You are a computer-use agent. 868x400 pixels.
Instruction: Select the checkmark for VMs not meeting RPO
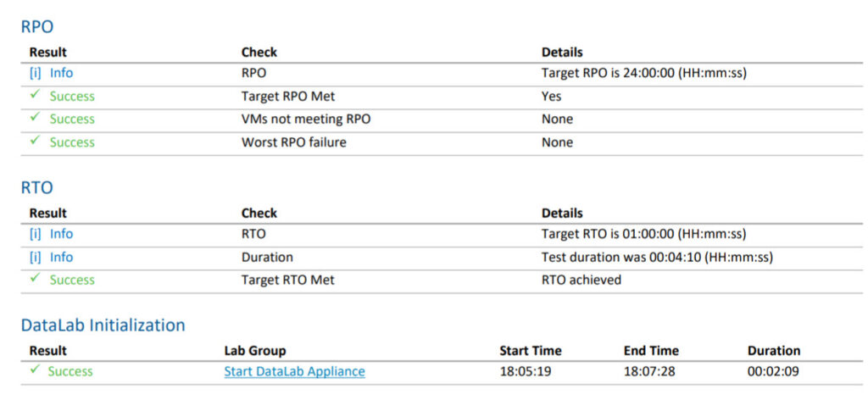(x=35, y=119)
